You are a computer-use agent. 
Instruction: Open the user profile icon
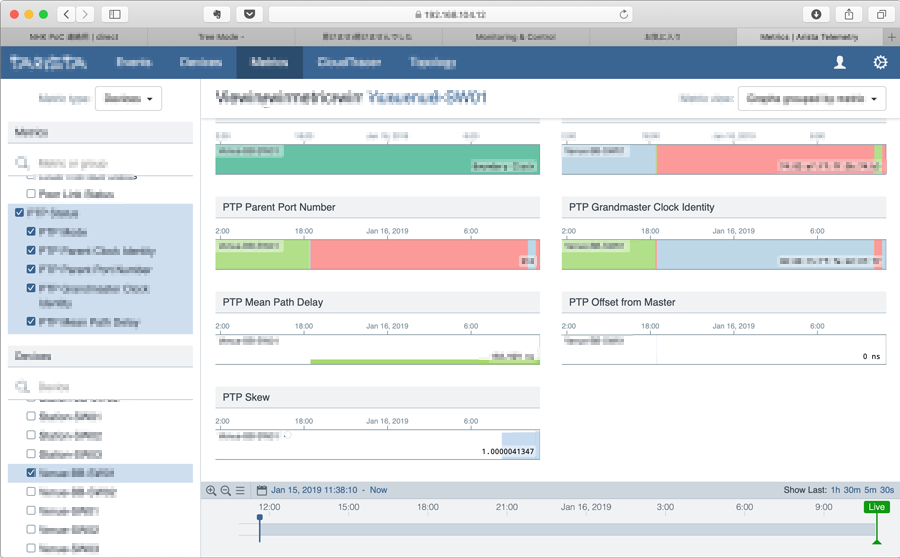tap(840, 62)
